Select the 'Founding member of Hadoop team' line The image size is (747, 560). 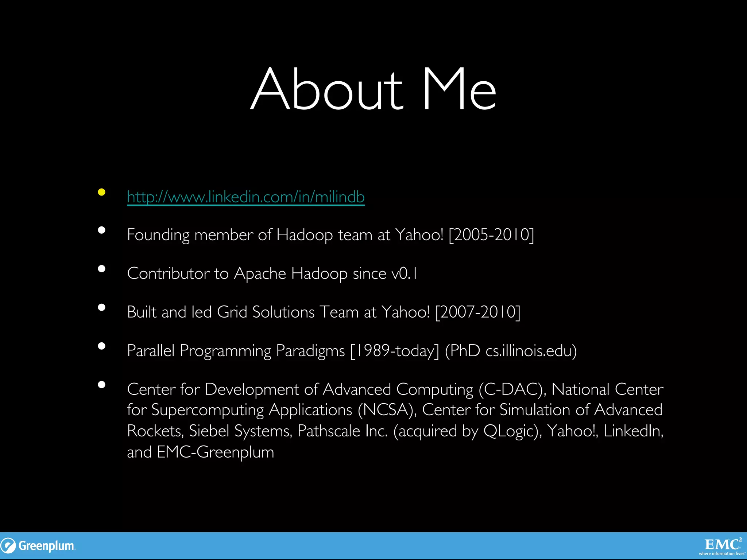click(330, 235)
